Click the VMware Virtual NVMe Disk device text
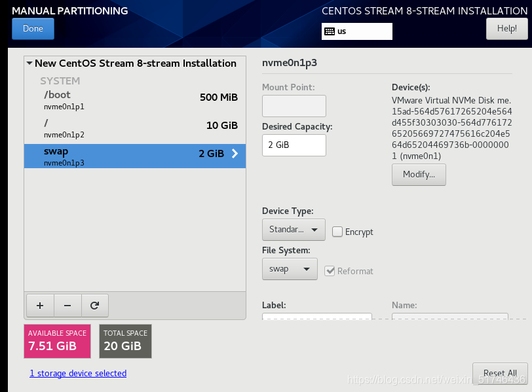Screen dimensions: 532x392 451,128
